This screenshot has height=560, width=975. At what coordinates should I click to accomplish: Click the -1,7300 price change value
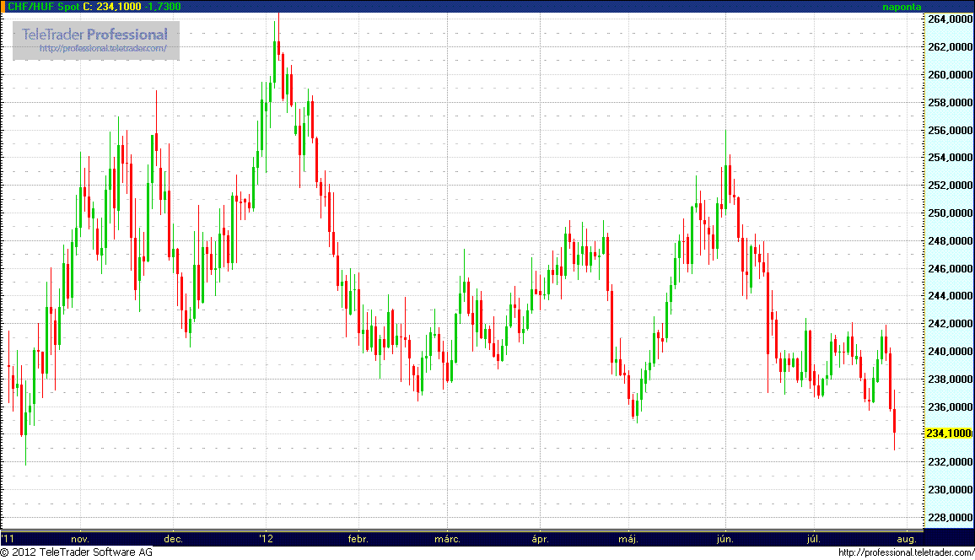(166, 6)
